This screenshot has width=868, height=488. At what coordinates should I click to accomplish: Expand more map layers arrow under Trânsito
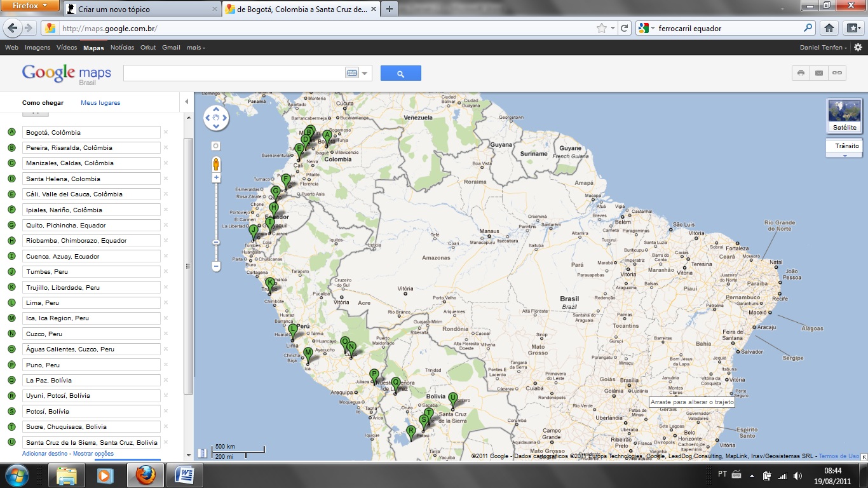(x=844, y=155)
